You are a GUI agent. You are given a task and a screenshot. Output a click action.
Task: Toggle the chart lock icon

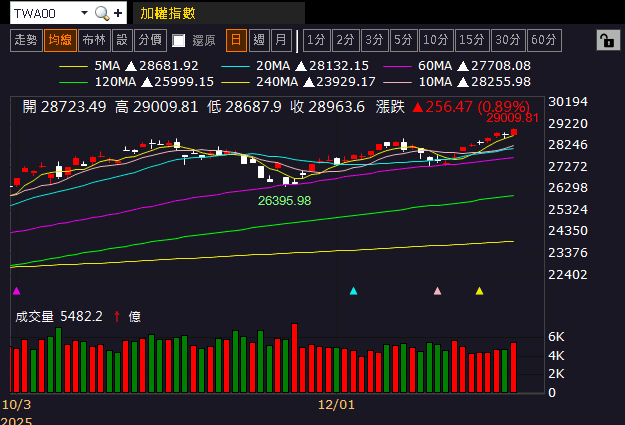pyautogui.click(x=608, y=40)
